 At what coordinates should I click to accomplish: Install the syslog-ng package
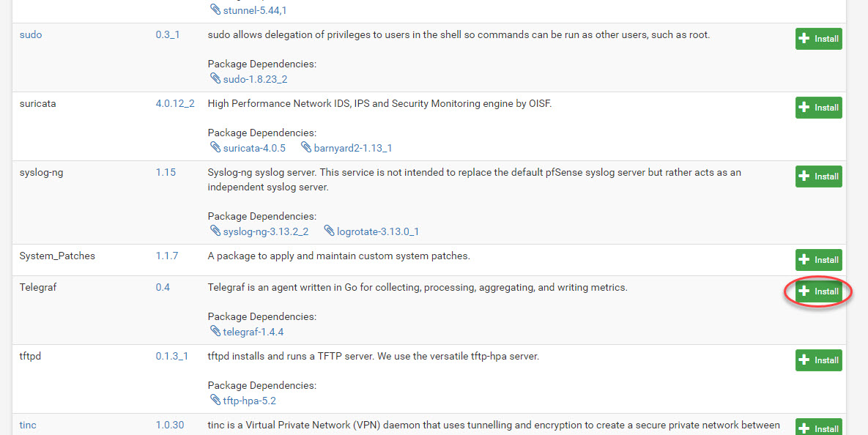(x=819, y=176)
